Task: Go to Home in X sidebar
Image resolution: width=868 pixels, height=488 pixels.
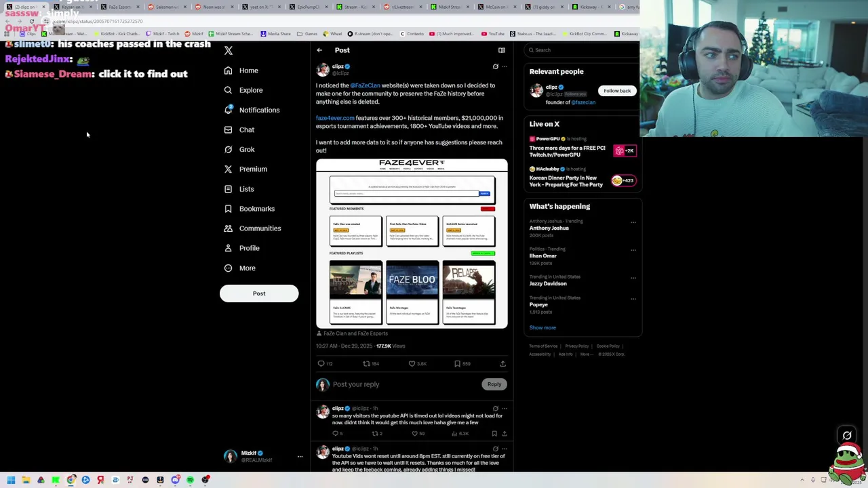Action: [x=241, y=70]
